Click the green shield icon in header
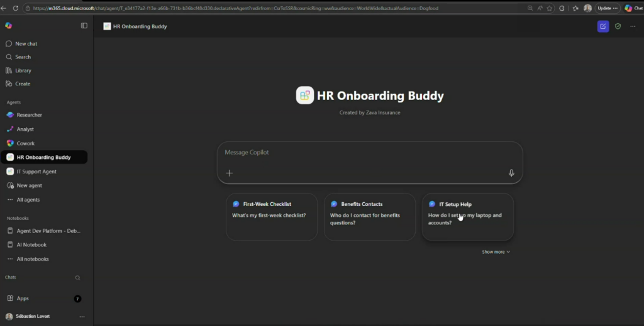This screenshot has height=326, width=644. coord(618,26)
